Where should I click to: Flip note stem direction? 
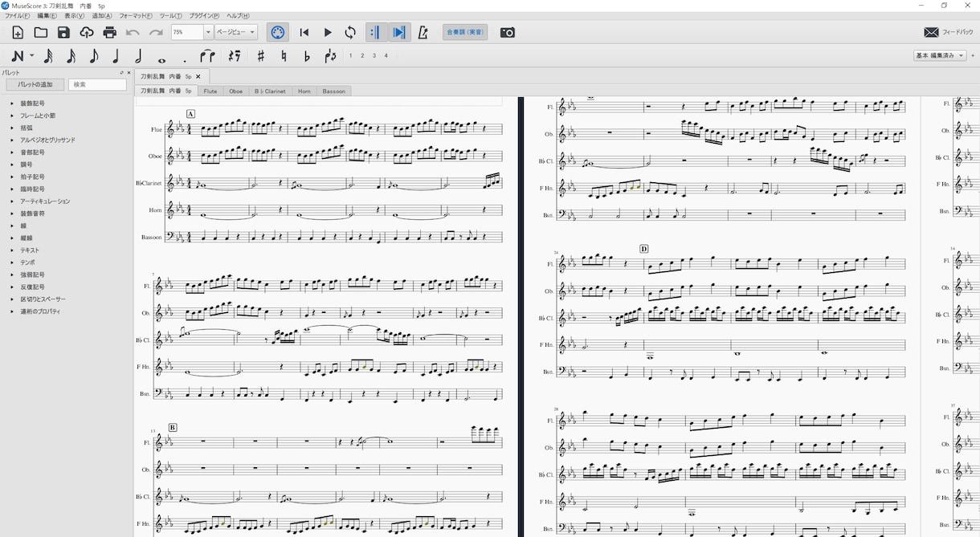tap(330, 56)
